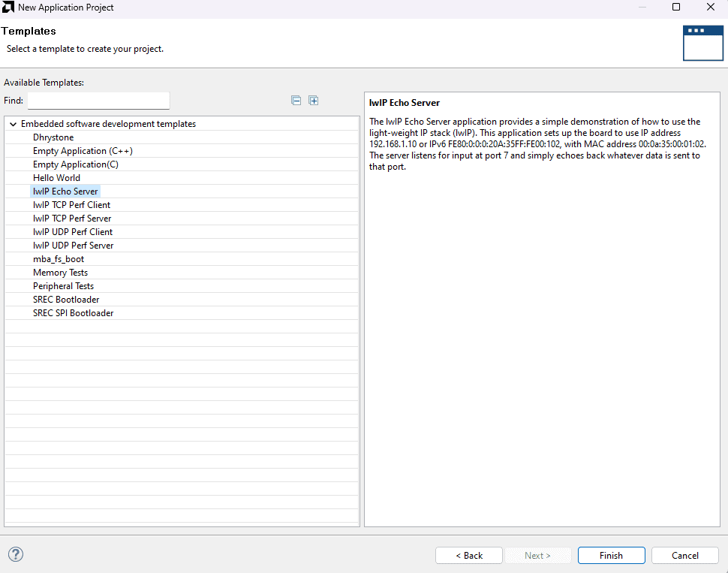This screenshot has height=573, width=728.
Task: Pick the lwIP TCP Perf Client template
Action: coord(71,205)
